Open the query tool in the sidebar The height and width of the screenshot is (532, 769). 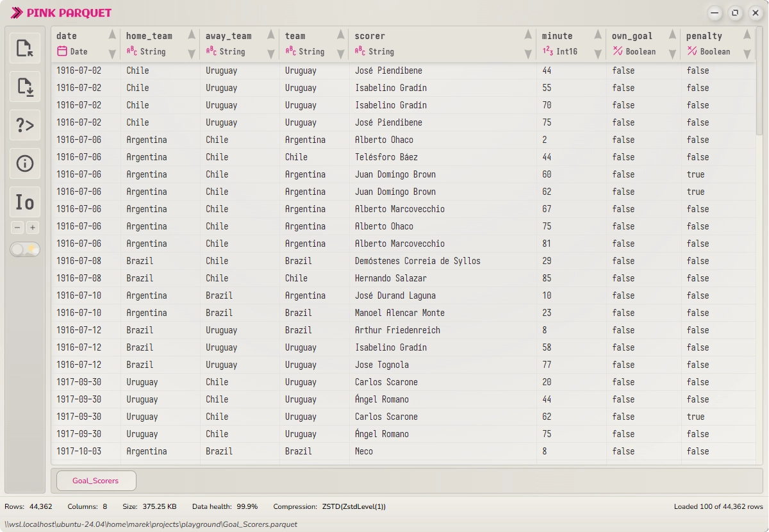[24, 125]
